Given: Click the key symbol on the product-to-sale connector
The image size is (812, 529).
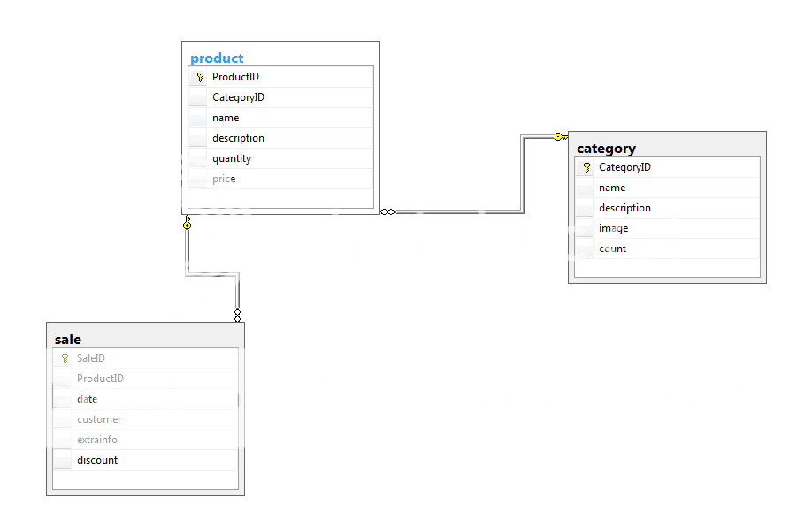Looking at the screenshot, I should (x=188, y=225).
